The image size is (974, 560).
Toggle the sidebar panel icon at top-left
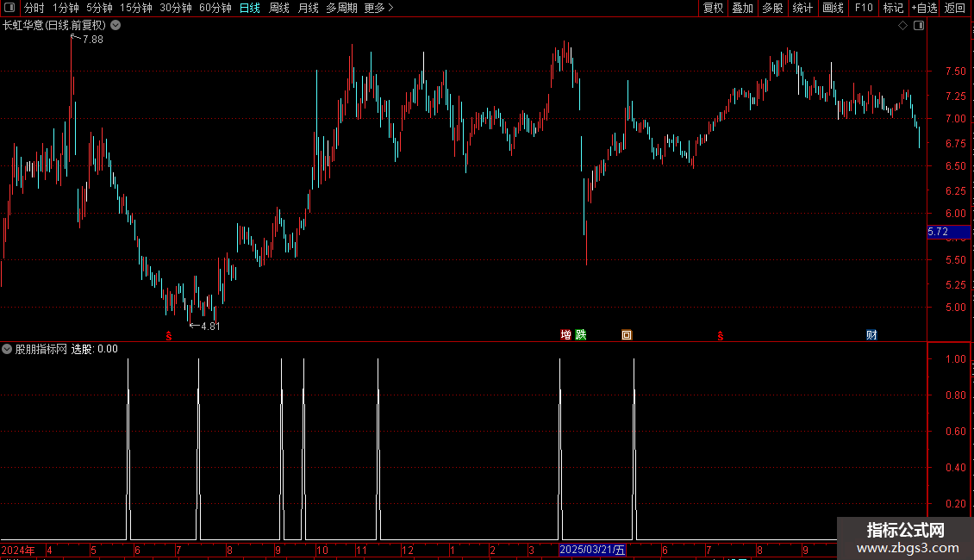[x=9, y=8]
